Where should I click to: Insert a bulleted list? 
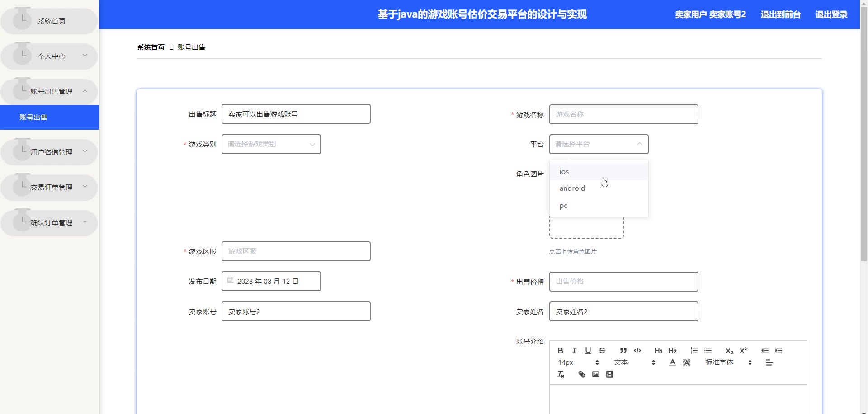[x=708, y=351]
